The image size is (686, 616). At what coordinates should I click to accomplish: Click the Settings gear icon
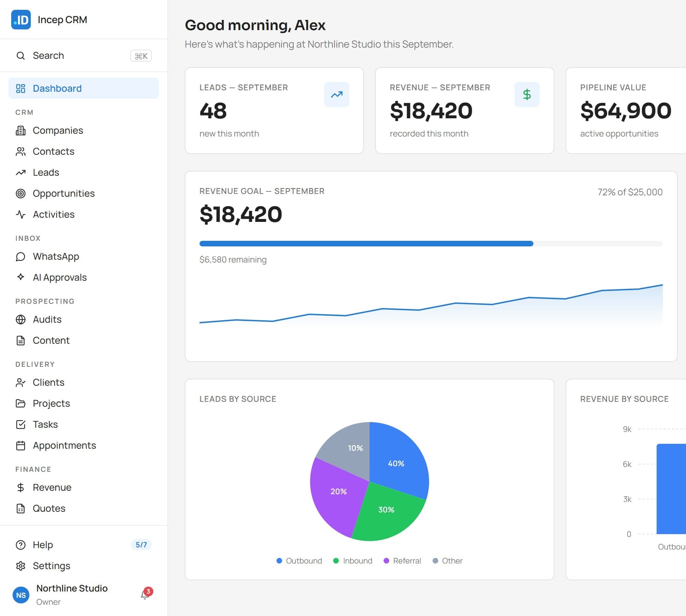pos(21,566)
